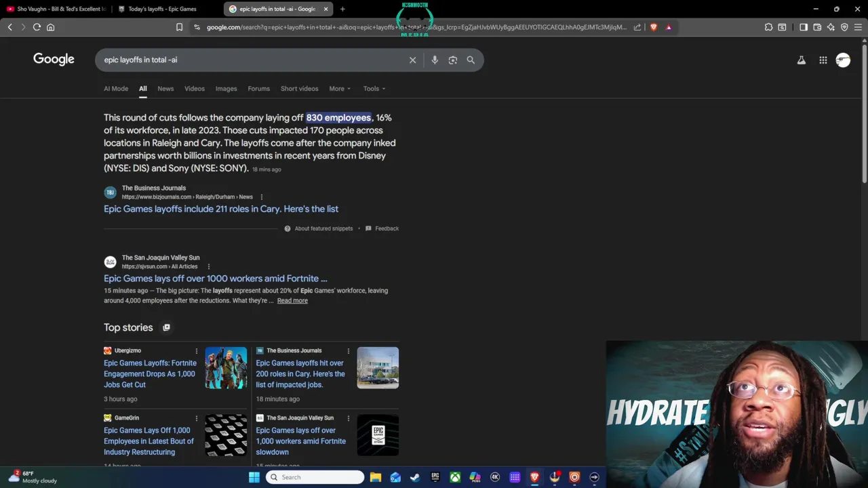Image resolution: width=868 pixels, height=488 pixels.
Task: Click Read more on the Valley Sun snippet
Action: click(x=292, y=300)
